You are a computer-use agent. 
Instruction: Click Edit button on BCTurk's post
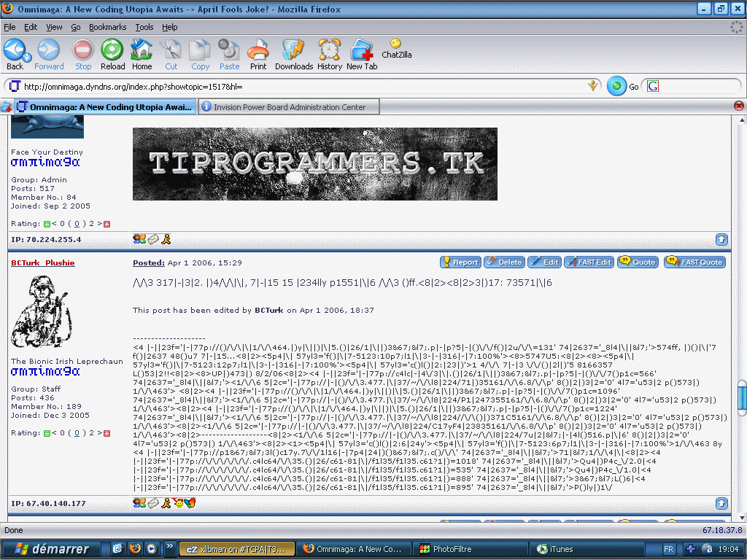545,262
